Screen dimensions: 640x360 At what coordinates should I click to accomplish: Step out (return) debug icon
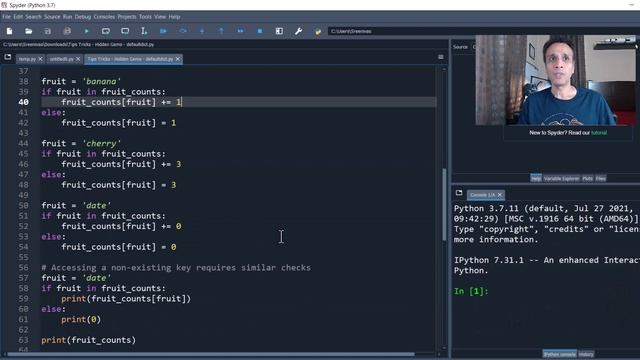(x=221, y=31)
